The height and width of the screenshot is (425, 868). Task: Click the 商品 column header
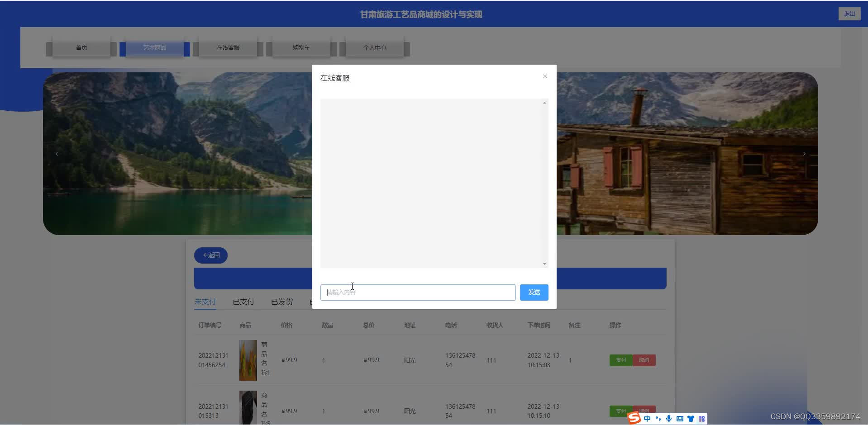click(x=245, y=325)
